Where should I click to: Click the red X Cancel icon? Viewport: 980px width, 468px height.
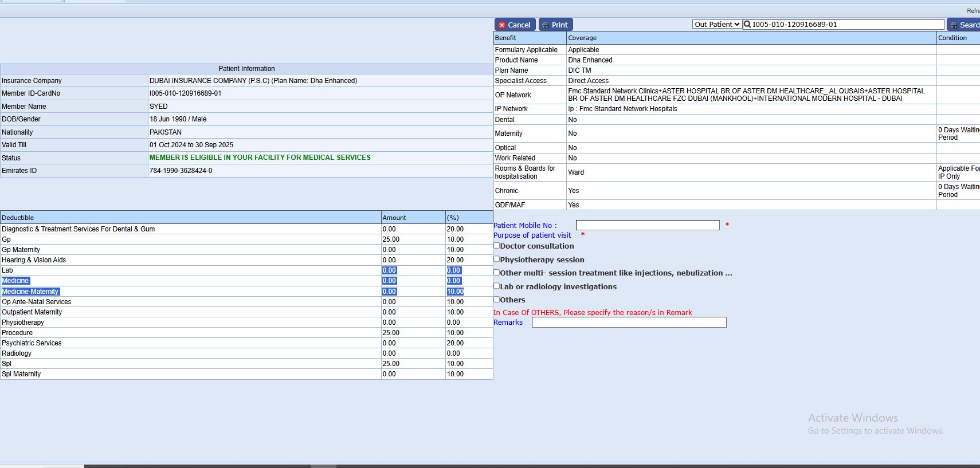pyautogui.click(x=502, y=25)
